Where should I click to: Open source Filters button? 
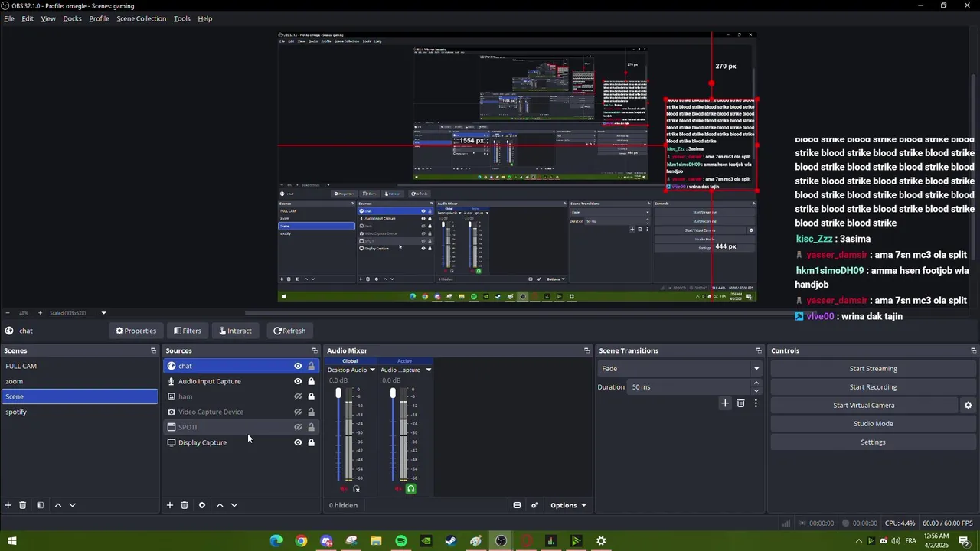pos(188,331)
